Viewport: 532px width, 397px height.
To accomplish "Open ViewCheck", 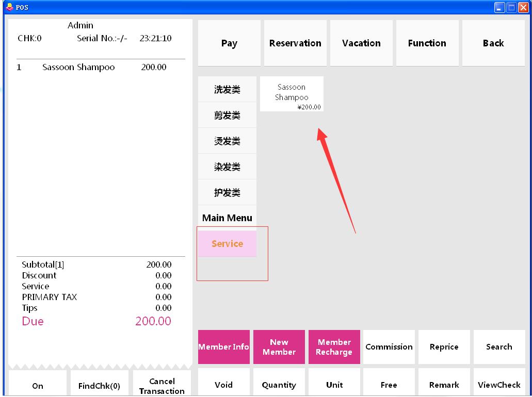I will point(499,383).
